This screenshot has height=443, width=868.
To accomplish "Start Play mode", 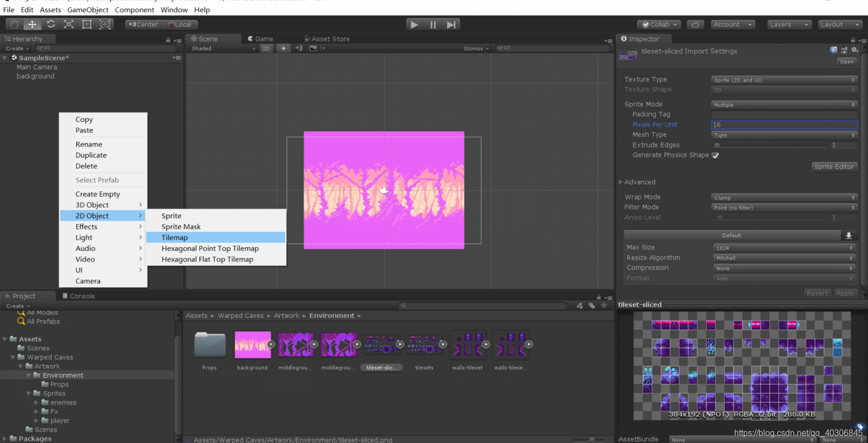I will pos(414,25).
